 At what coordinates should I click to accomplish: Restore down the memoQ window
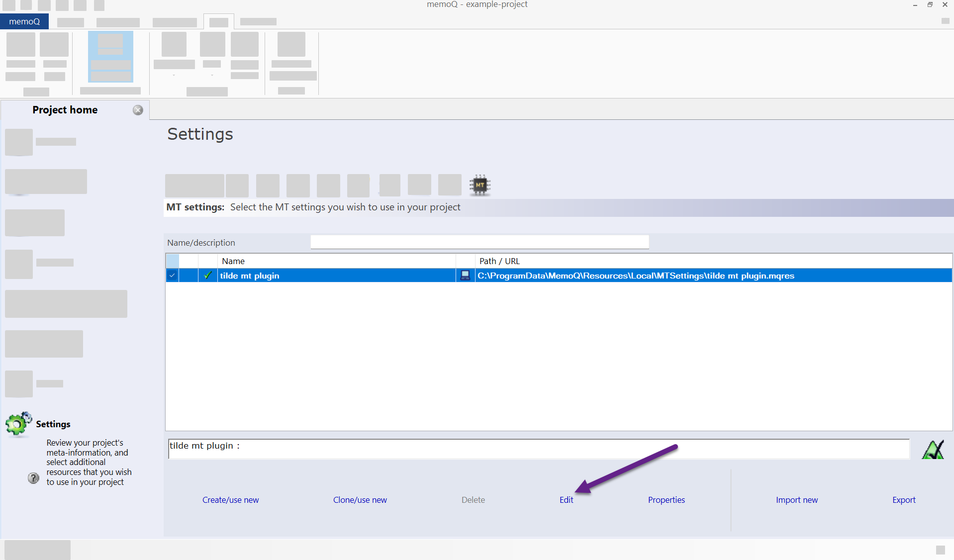pyautogui.click(x=930, y=4)
